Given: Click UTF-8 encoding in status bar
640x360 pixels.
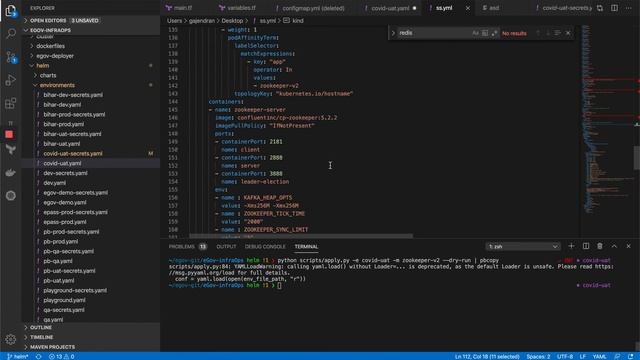Looking at the screenshot, I should pos(565,356).
